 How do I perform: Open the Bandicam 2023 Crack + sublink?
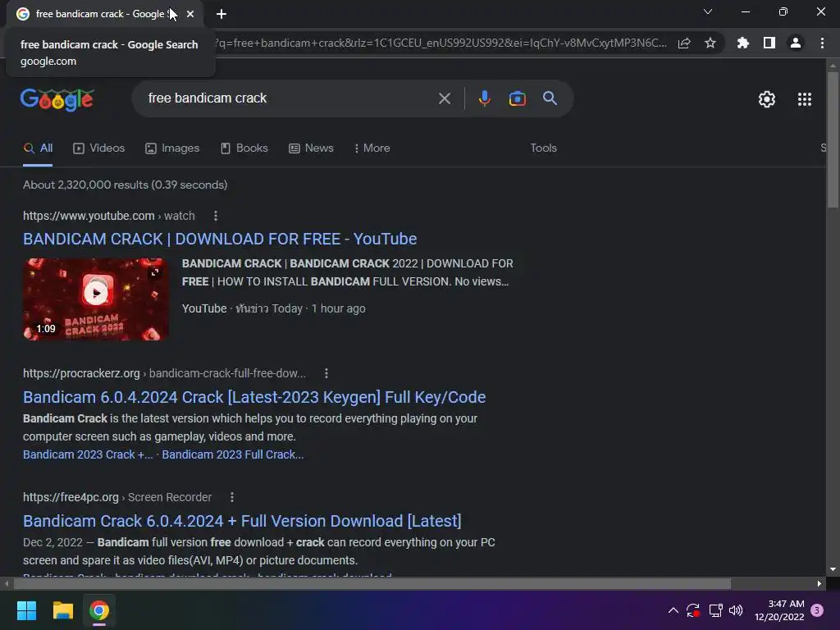88,454
